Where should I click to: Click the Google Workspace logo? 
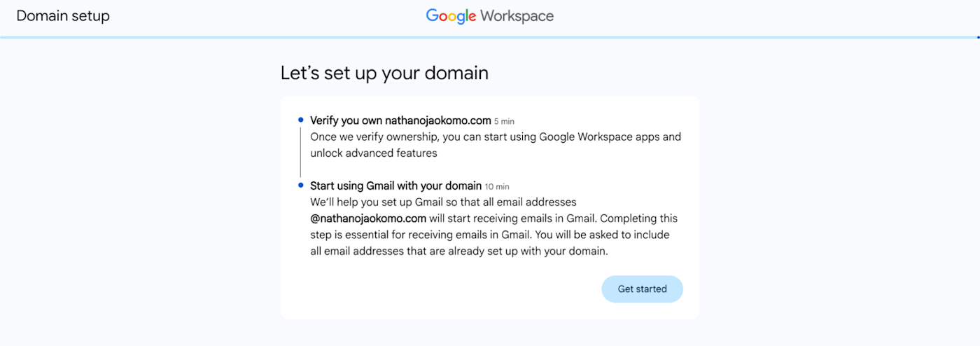[490, 15]
